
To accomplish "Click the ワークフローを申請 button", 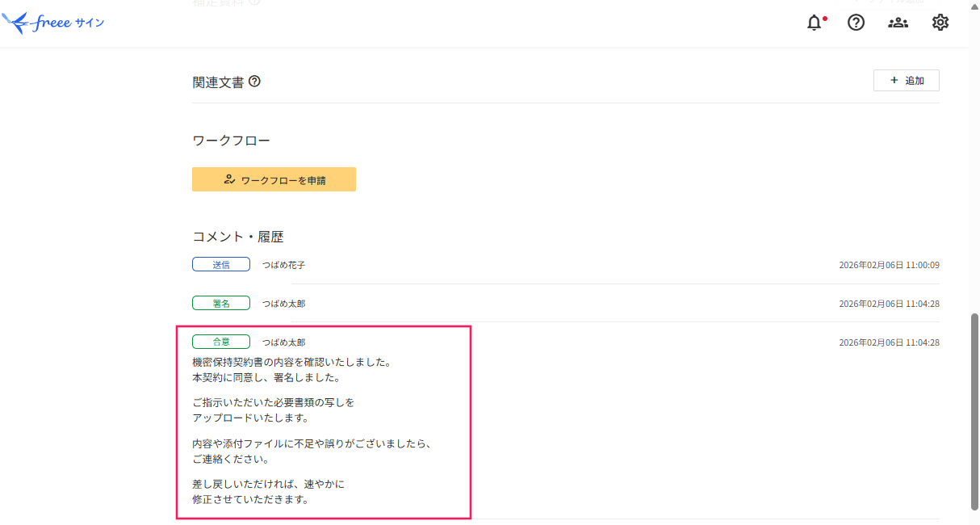I will [x=274, y=179].
